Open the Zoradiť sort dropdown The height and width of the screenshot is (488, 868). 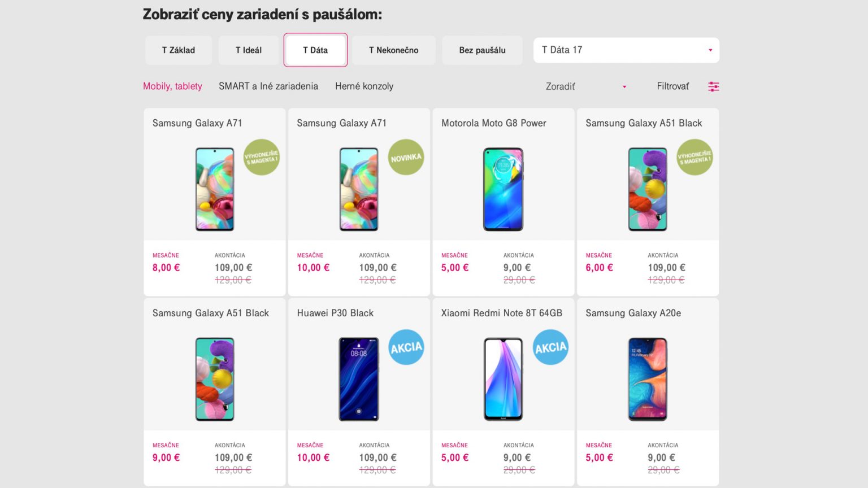[x=586, y=86]
